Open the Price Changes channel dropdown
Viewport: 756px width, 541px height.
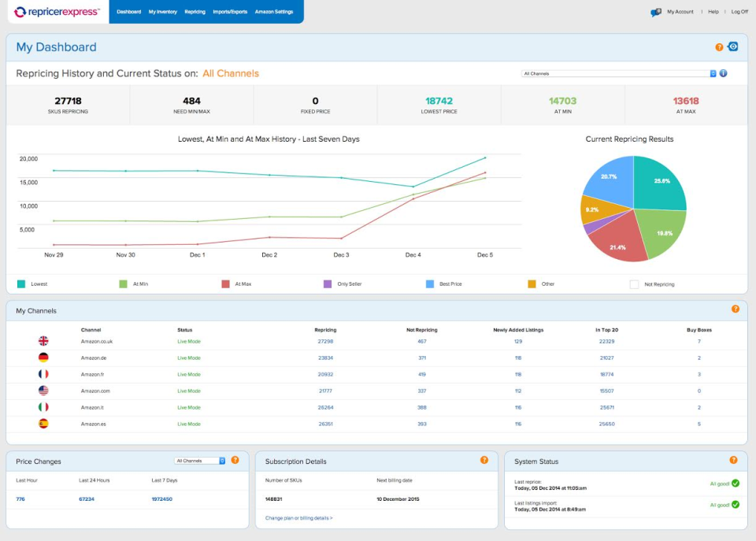(x=200, y=461)
